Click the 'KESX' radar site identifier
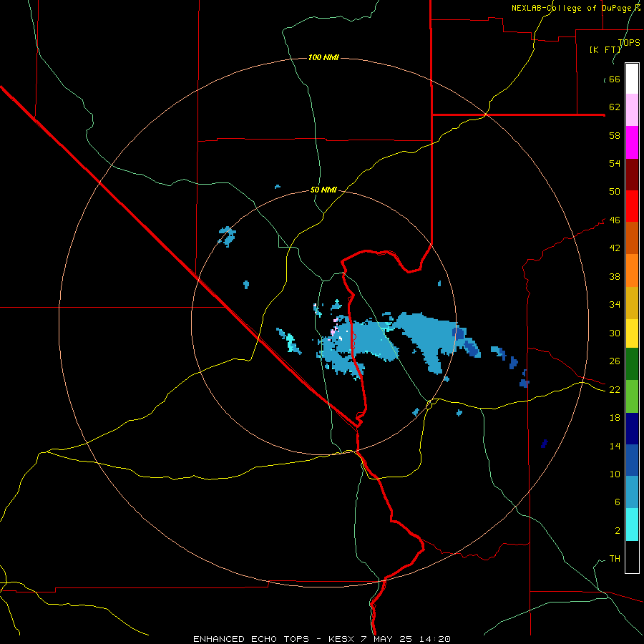The height and width of the screenshot is (644, 644). 341,639
